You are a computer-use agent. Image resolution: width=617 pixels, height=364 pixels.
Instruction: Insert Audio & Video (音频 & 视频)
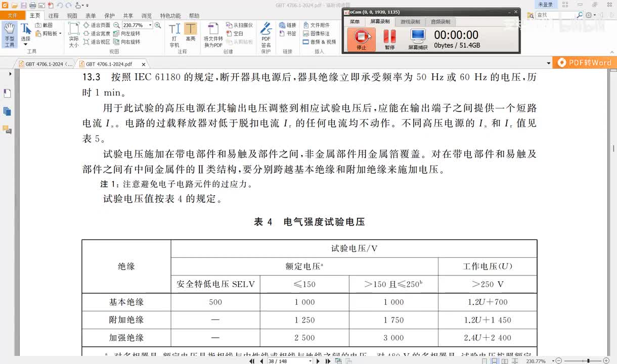[x=320, y=42]
